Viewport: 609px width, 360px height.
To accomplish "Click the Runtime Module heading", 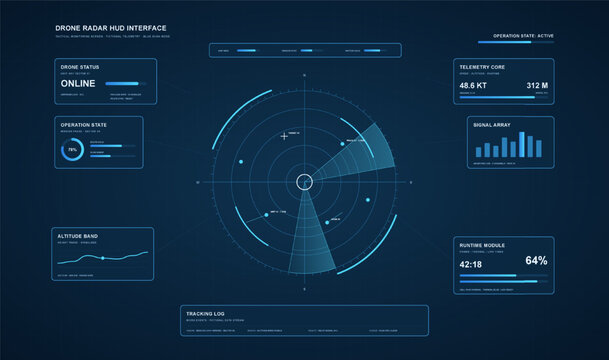I will pos(482,245).
